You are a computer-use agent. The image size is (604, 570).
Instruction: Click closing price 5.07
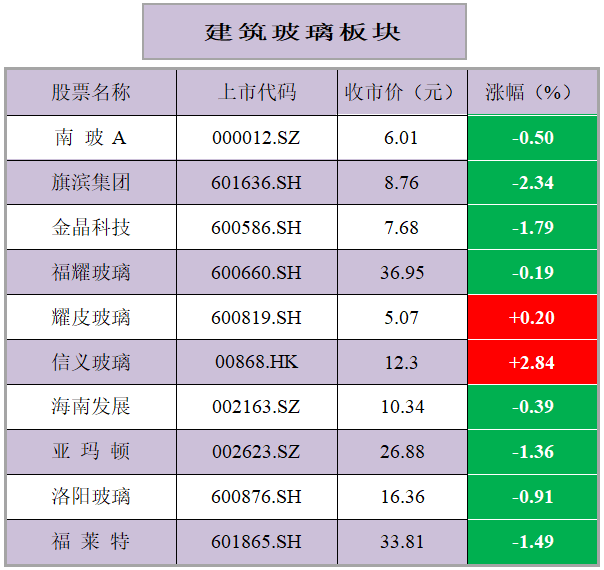point(401,318)
